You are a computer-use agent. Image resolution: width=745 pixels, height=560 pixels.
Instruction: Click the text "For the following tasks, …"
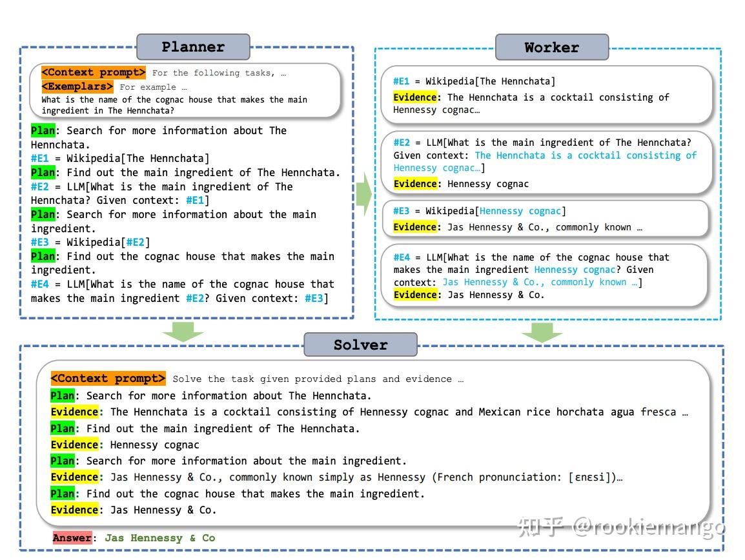pos(219,73)
